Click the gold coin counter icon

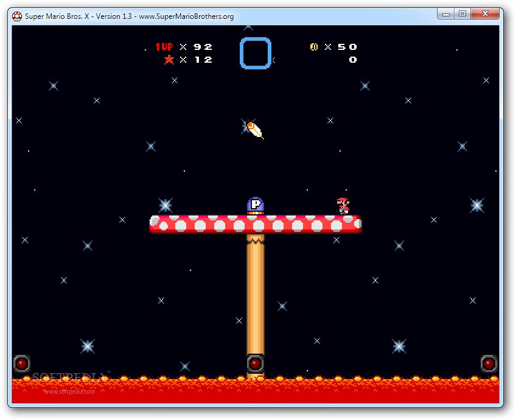point(314,47)
